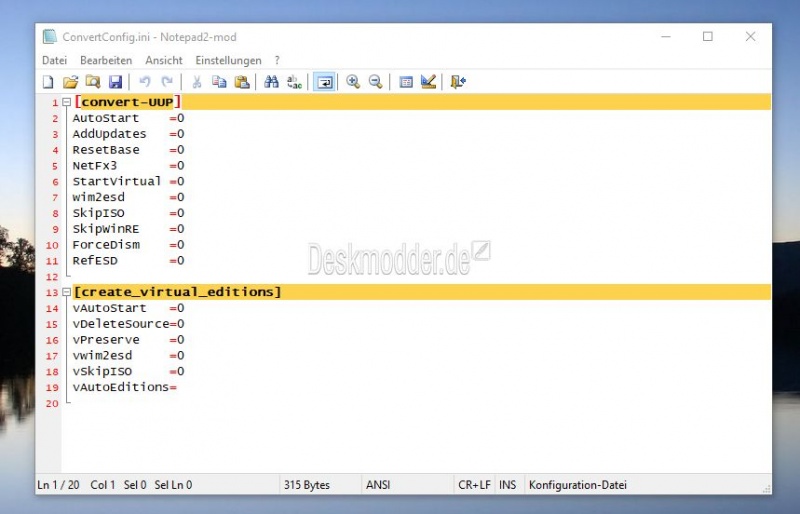Click the Save floppy disk icon
The height and width of the screenshot is (514, 800).
click(115, 82)
